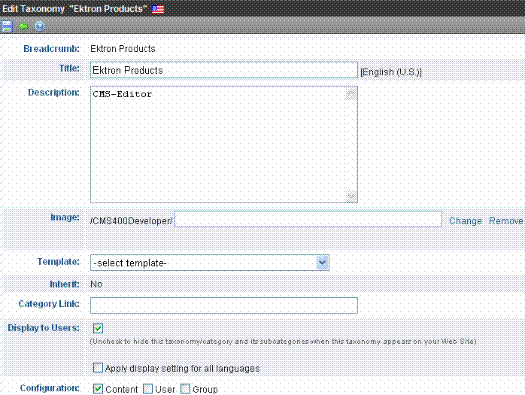
Task: Click the [English (U.S.)] language label
Action: pos(391,72)
